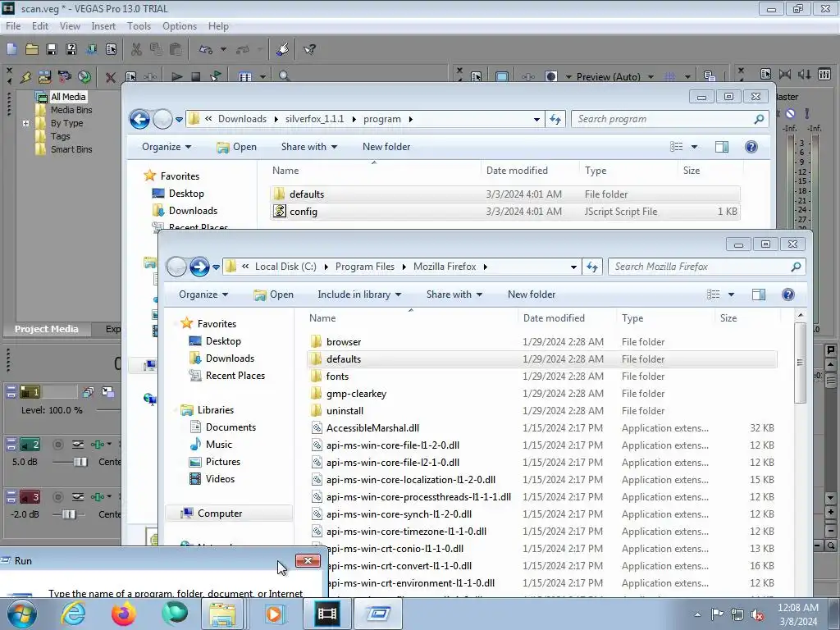840x630 pixels.
Task: Open the Undo history dropdown arrow
Action: (x=223, y=49)
